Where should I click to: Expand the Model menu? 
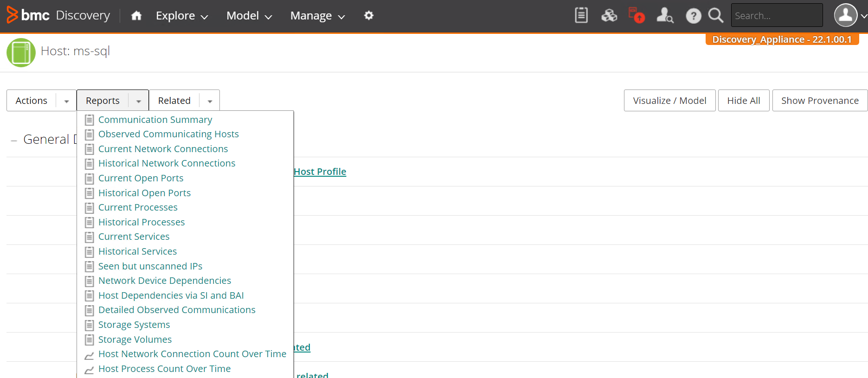(249, 16)
